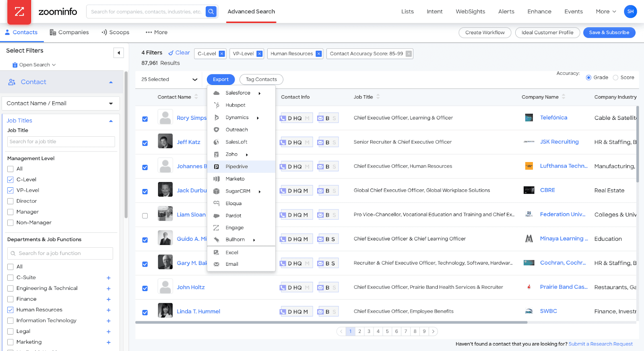Click phone icon in Rory Simpson row
The image size is (644, 351).
tap(283, 118)
